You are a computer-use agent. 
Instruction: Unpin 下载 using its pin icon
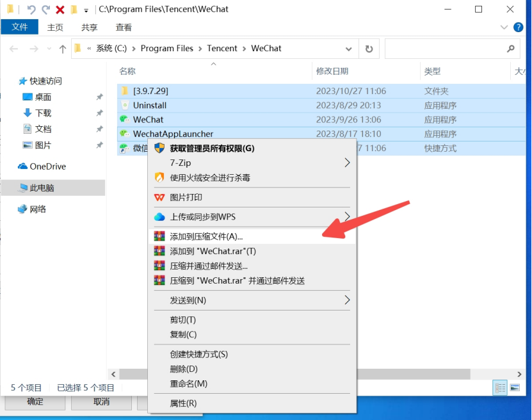click(99, 113)
